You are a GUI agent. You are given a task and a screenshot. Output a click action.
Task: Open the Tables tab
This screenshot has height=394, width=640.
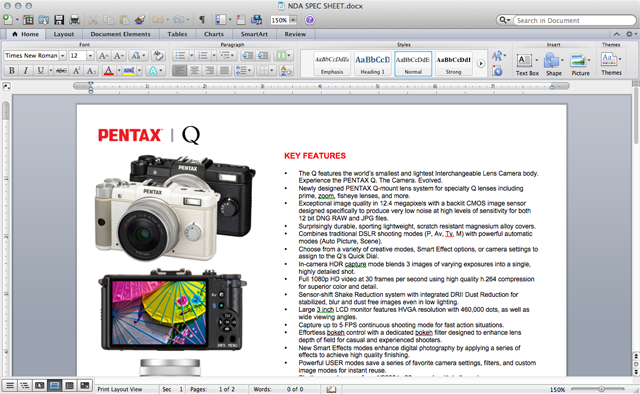(177, 34)
